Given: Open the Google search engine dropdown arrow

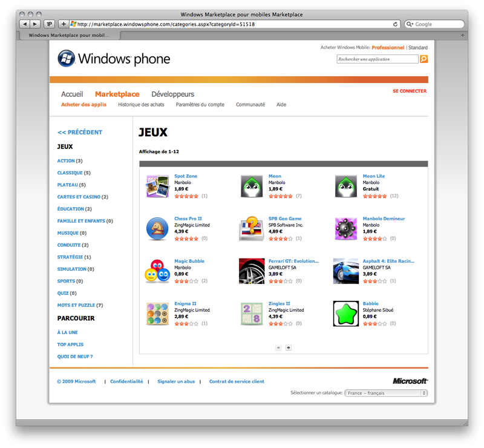Looking at the screenshot, I should click(x=410, y=24).
